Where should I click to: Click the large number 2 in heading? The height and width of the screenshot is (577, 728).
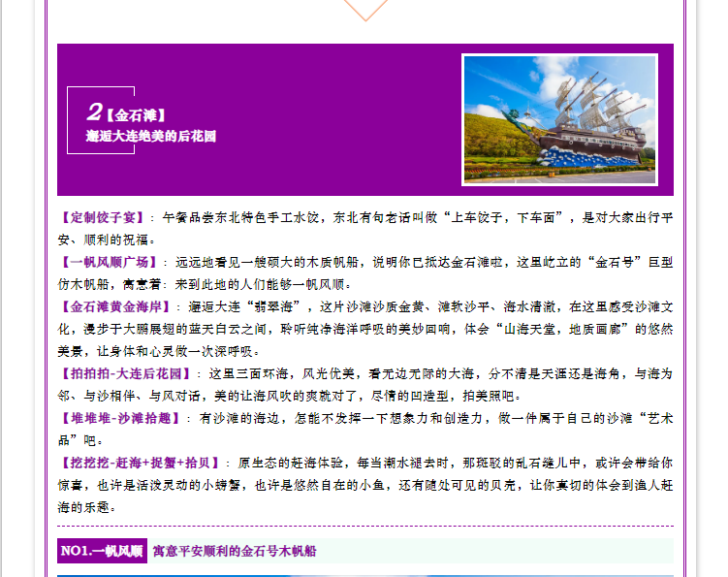click(95, 112)
